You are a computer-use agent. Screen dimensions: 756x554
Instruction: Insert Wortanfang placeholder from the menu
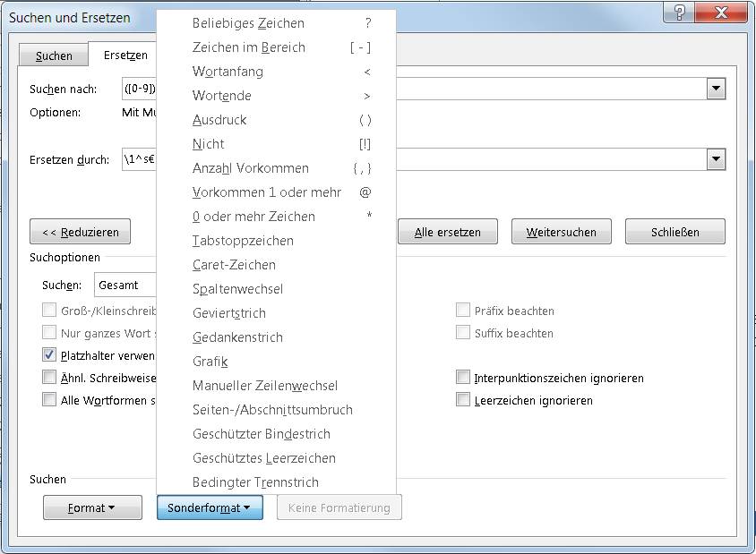[228, 72]
